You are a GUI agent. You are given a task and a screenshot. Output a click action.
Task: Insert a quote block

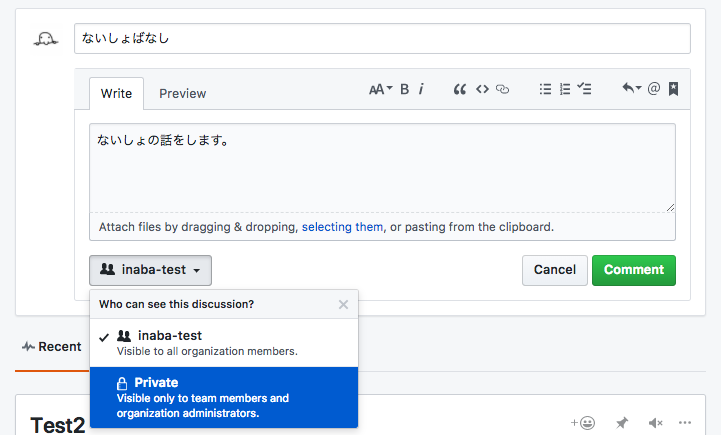click(x=459, y=89)
